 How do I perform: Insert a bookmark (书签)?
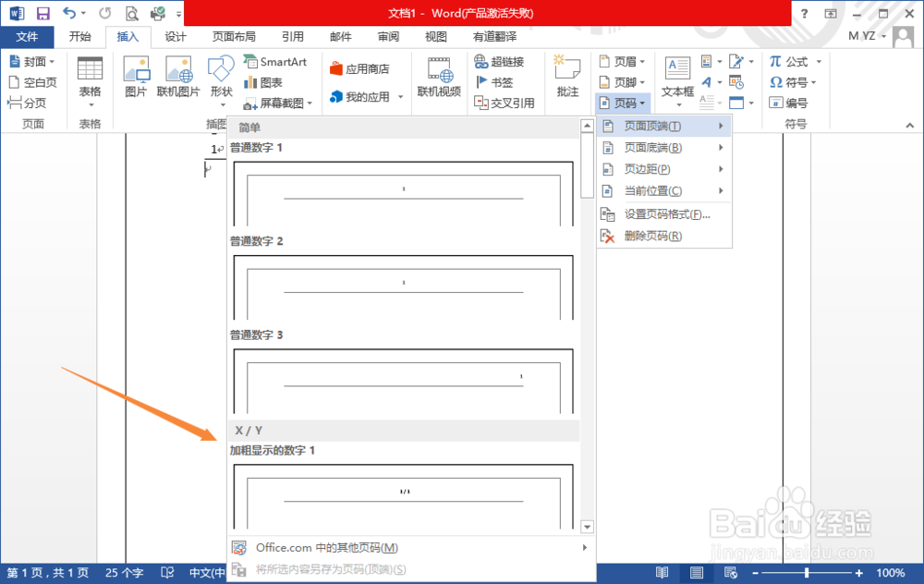pyautogui.click(x=494, y=82)
